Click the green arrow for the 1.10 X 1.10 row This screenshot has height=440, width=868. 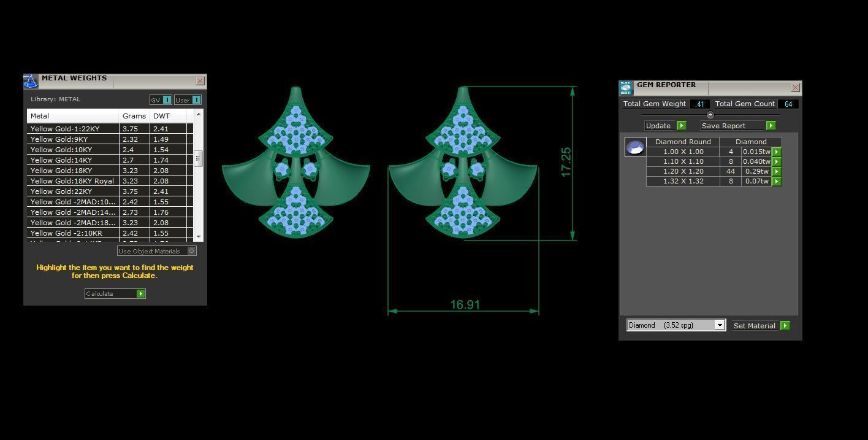coord(777,161)
